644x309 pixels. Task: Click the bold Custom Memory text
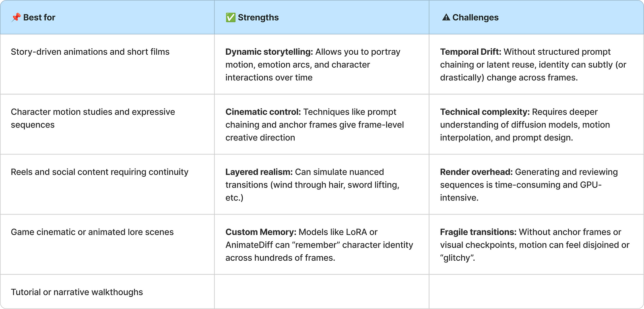[260, 232]
